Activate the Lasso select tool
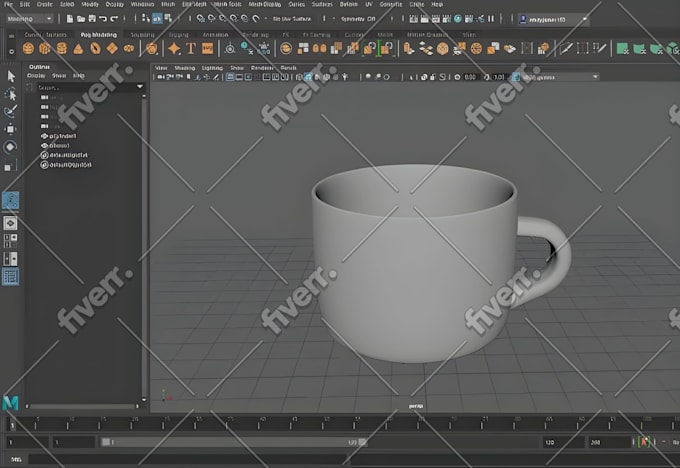Screen dimensions: 680x468 11,94
